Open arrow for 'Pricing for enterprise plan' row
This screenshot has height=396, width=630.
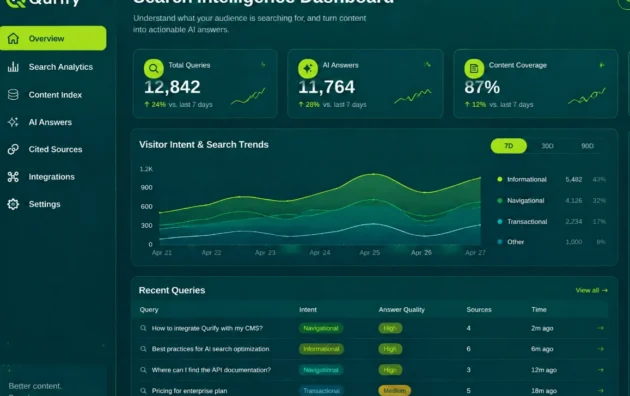click(601, 391)
